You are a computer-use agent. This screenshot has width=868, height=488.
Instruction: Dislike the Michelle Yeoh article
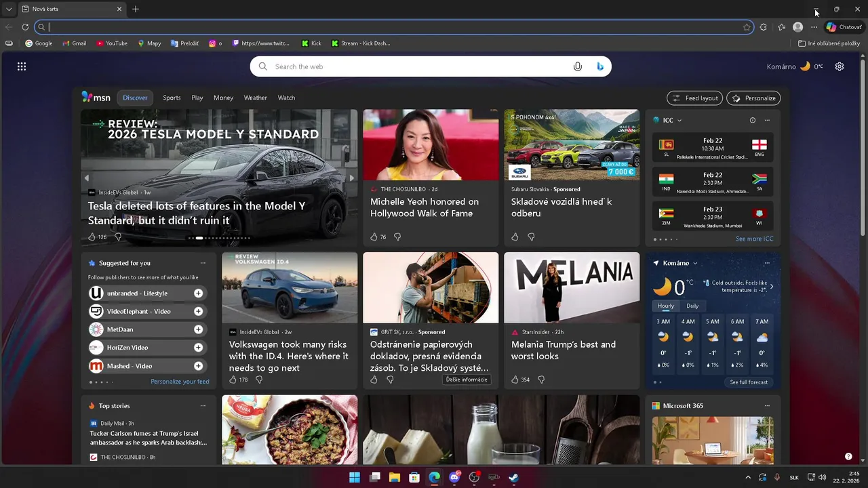397,237
